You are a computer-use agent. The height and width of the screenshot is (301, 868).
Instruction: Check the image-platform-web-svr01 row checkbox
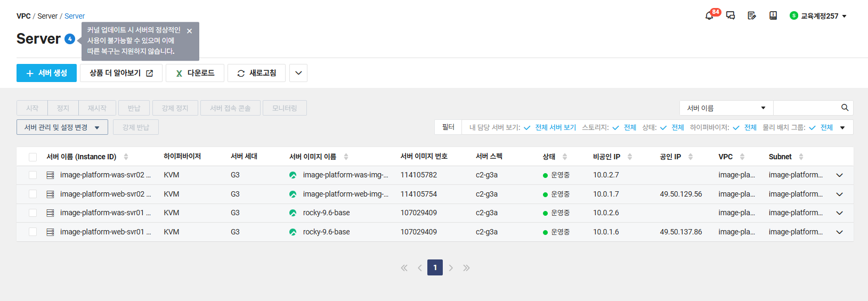tap(33, 232)
